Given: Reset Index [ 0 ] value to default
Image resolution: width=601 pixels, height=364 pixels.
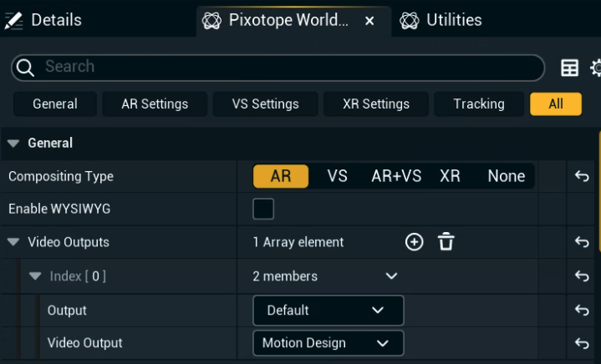Looking at the screenshot, I should (x=582, y=276).
